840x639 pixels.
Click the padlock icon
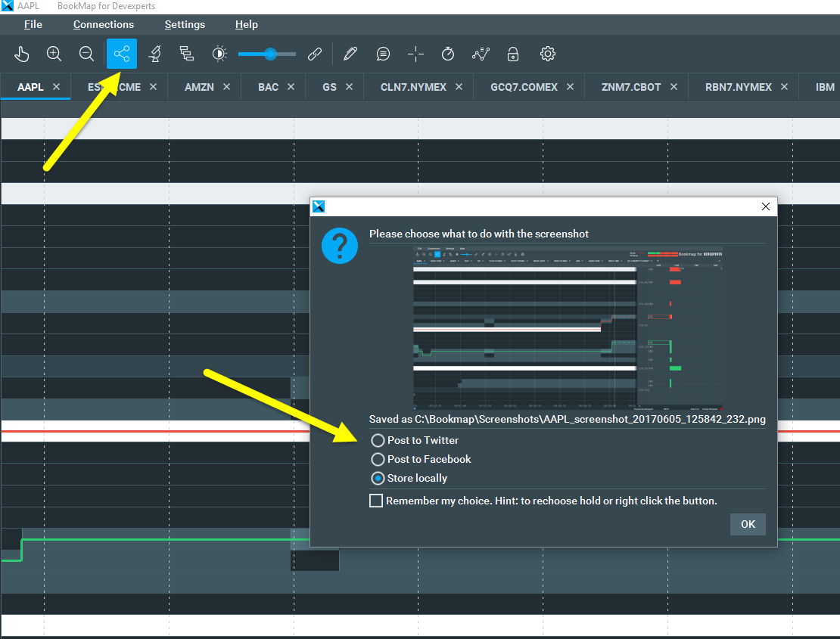click(x=512, y=54)
